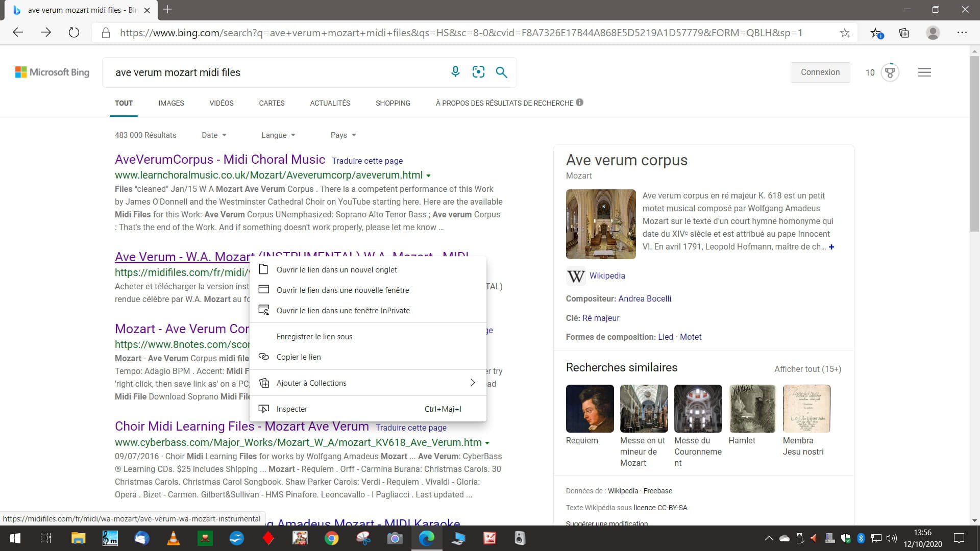Expand the Pays filter dropdown
The image size is (980, 551).
click(343, 135)
